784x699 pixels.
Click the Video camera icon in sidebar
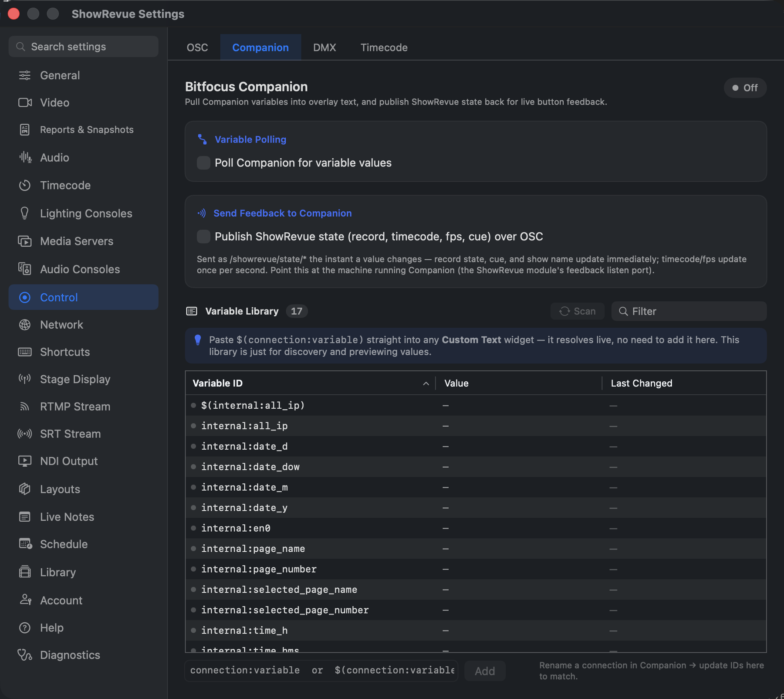25,102
